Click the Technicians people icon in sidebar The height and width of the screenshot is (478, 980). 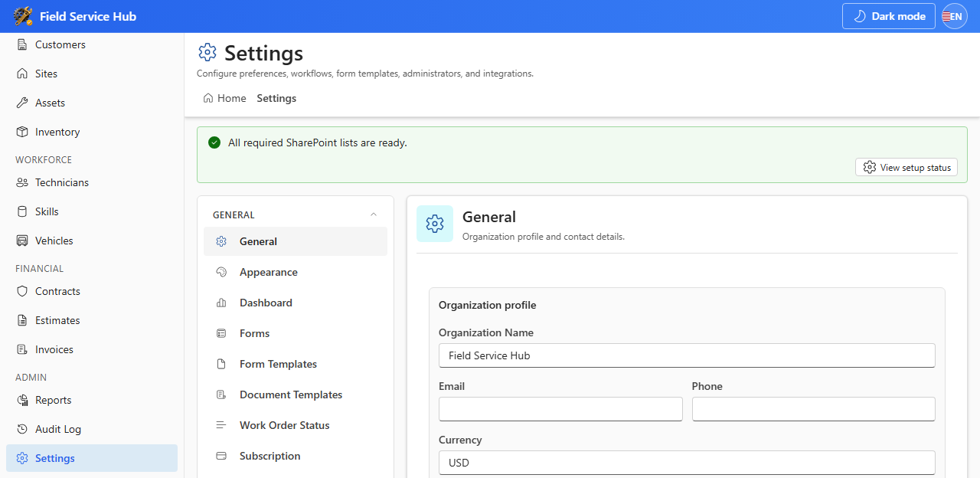tap(22, 182)
